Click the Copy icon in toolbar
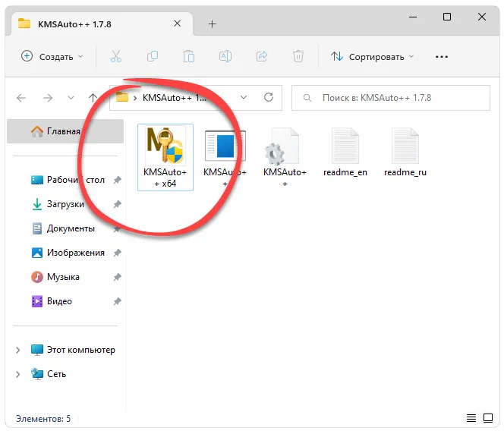This screenshot has height=434, width=504. (x=153, y=57)
